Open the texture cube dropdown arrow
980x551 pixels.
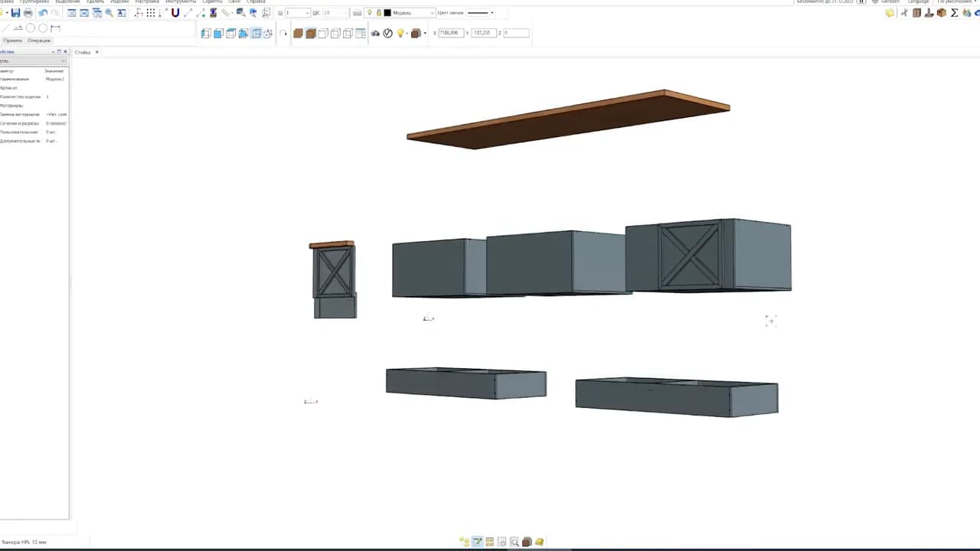tap(425, 34)
